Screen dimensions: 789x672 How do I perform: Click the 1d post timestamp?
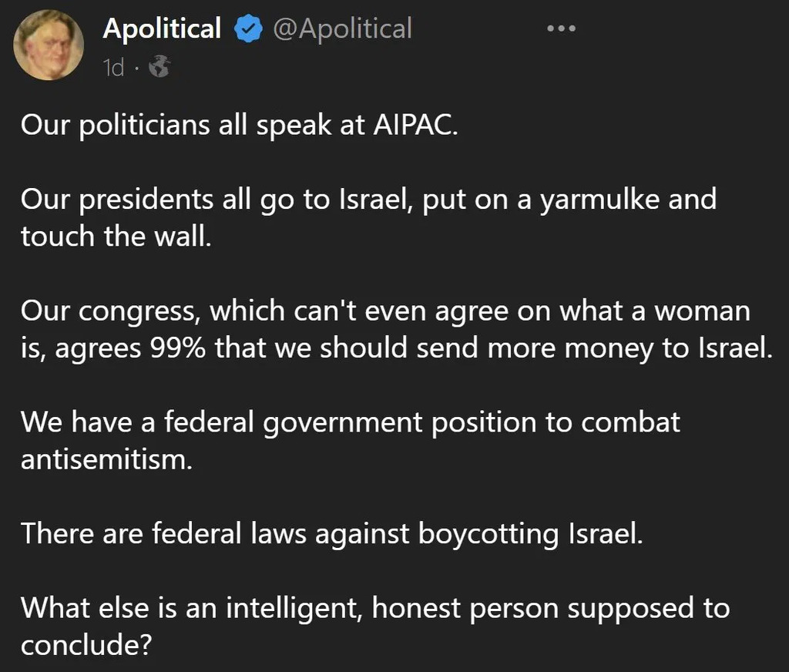coord(113,68)
